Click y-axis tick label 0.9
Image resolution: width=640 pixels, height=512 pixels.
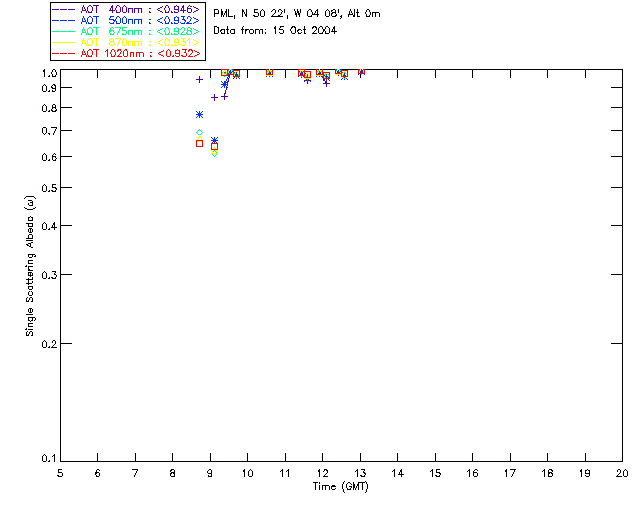coord(49,88)
